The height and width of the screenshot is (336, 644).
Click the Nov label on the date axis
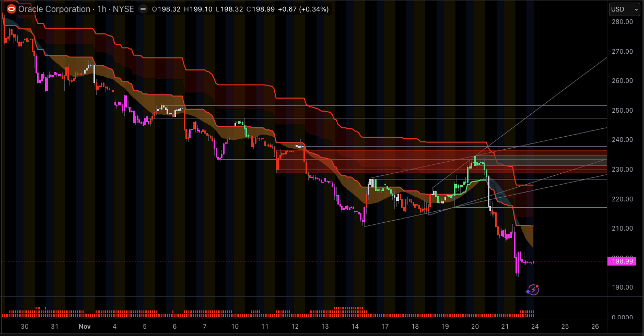point(84,327)
